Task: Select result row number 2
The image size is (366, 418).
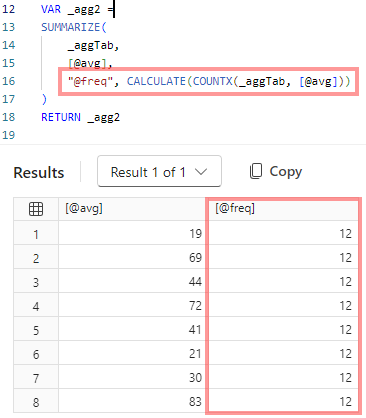Action: click(x=36, y=257)
